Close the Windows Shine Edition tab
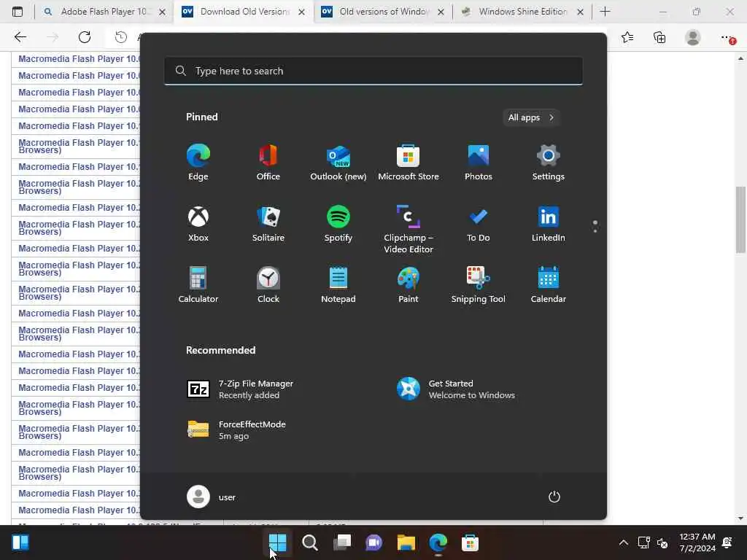747x560 pixels. 580,12
